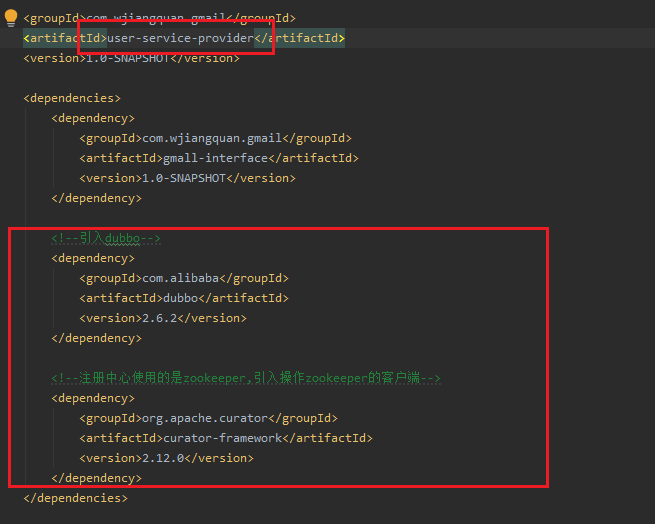Click the project version 1.0-SNAPSHOT line
This screenshot has height=524, width=655.
[x=132, y=58]
